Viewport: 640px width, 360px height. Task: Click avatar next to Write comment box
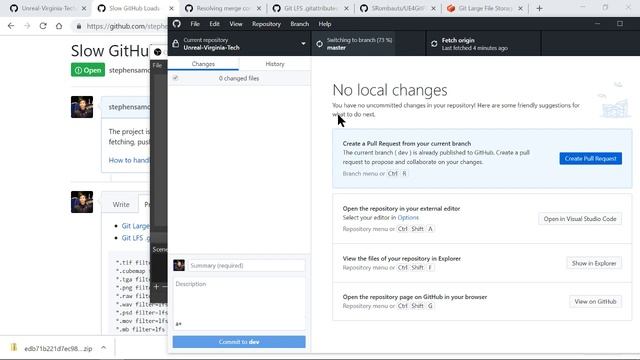tap(82, 202)
